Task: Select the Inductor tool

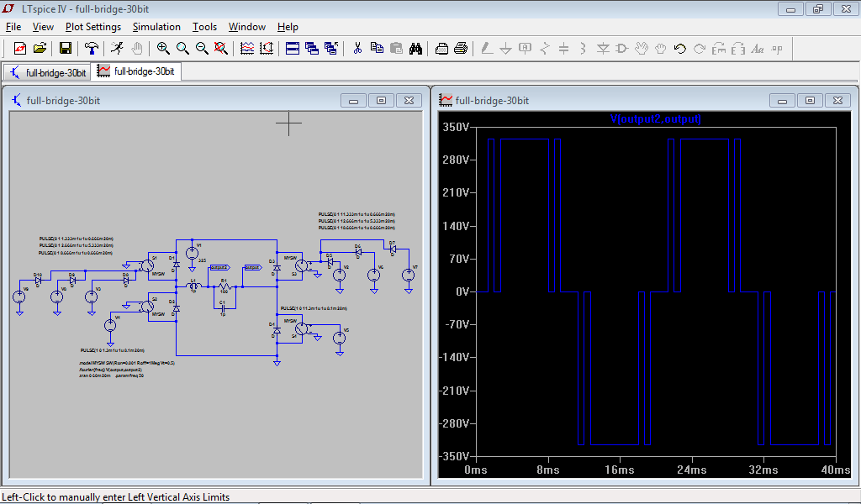Action: coord(584,48)
